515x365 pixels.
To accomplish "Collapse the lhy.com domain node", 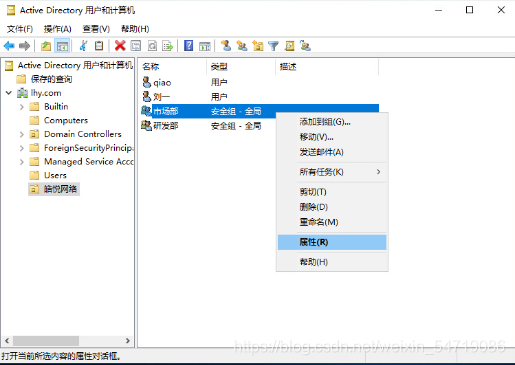I will pos(9,93).
